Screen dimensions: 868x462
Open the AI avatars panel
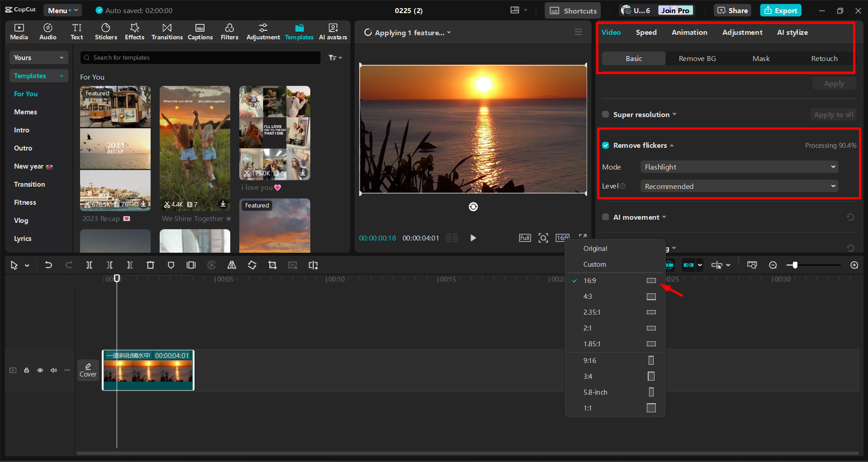pyautogui.click(x=333, y=32)
